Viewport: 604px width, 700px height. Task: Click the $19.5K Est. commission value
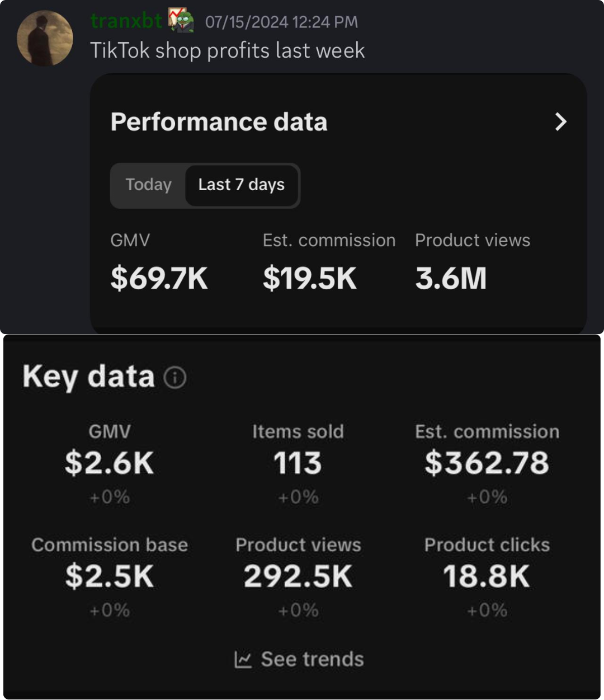coord(309,278)
